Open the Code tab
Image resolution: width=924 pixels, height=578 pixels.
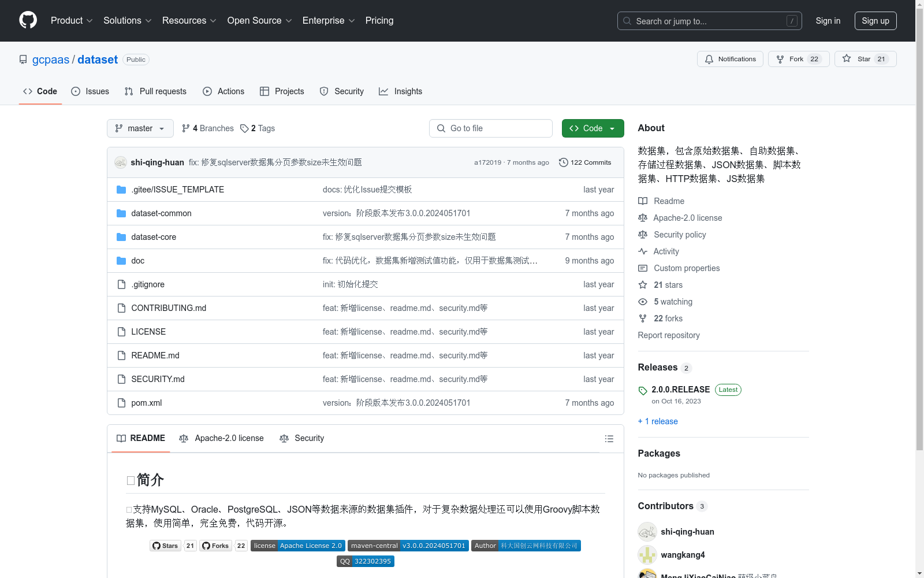tap(40, 91)
